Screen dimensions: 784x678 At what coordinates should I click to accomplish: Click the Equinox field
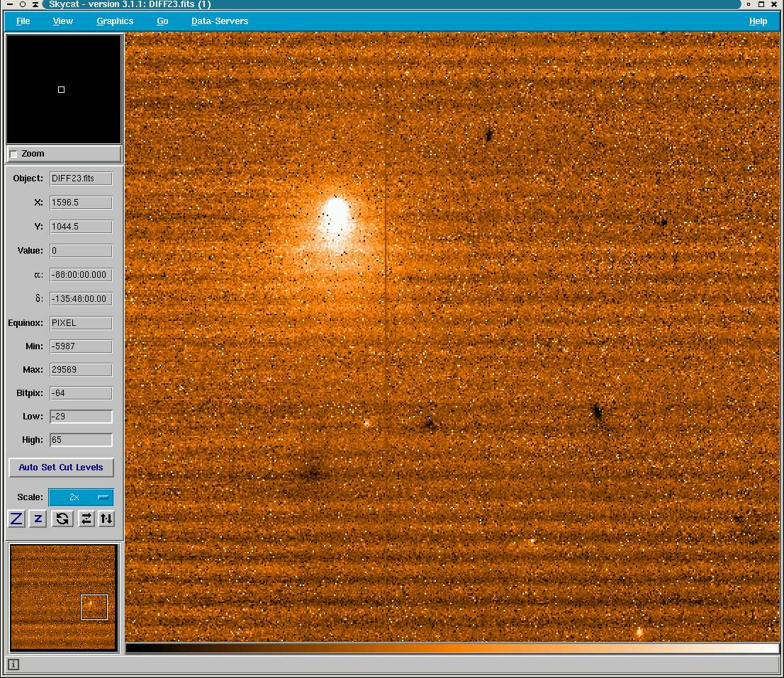[81, 323]
